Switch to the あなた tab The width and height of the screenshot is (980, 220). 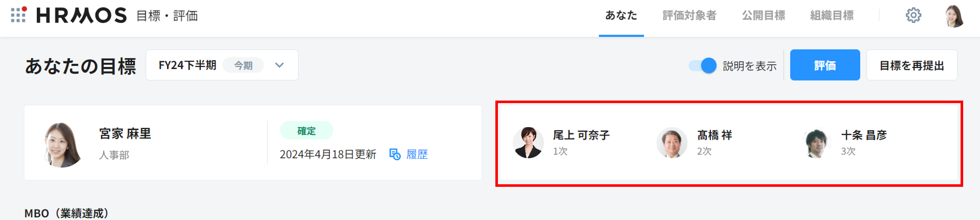point(621,16)
